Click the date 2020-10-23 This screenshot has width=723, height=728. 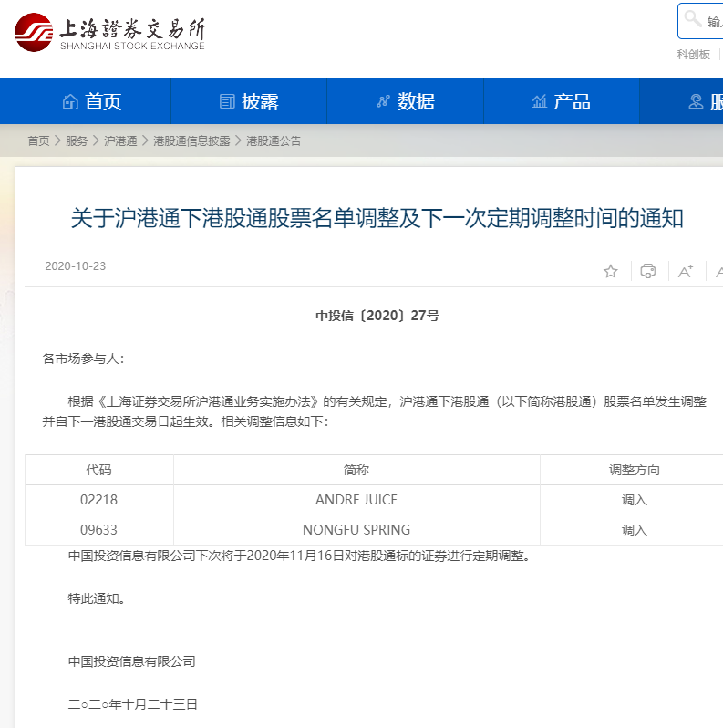click(x=75, y=266)
